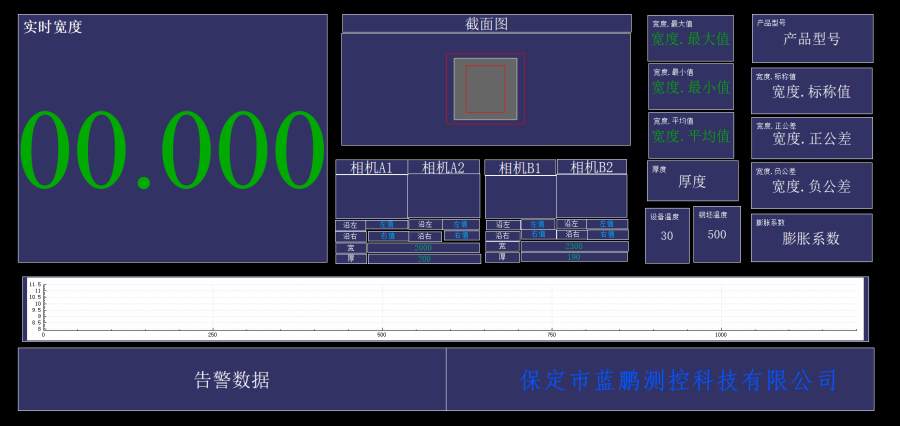
Task: Click the 实时宽度 00.000 real-time readout
Action: pyautogui.click(x=172, y=150)
